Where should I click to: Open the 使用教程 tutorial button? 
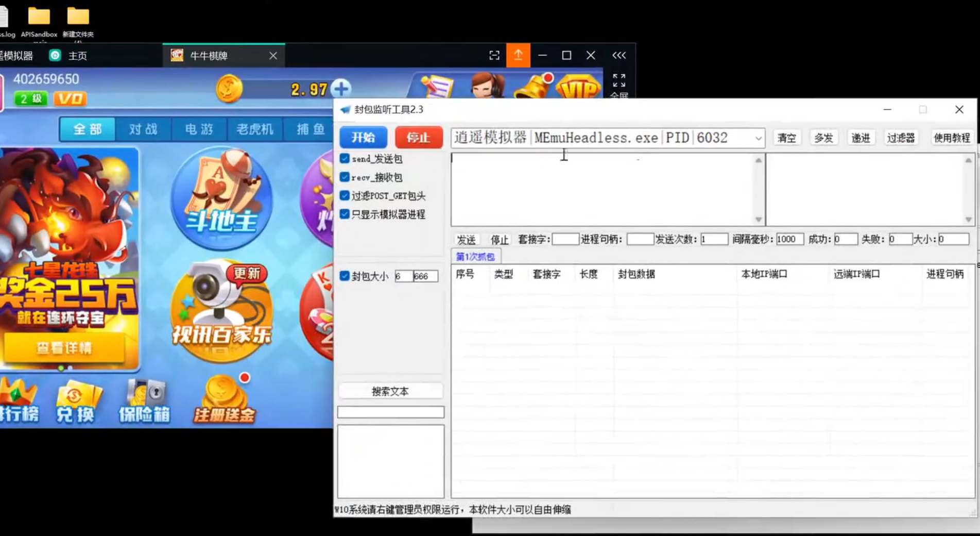click(952, 138)
